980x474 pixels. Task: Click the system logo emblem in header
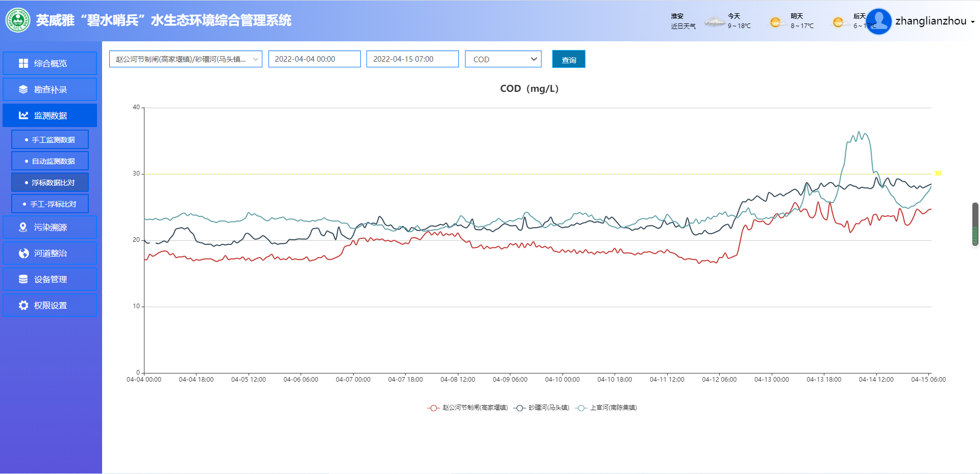click(18, 20)
